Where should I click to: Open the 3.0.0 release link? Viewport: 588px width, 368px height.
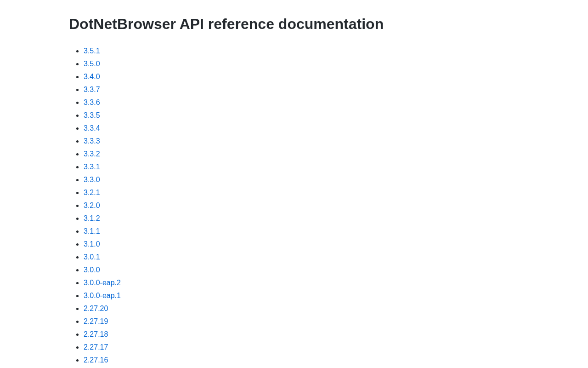pos(91,270)
